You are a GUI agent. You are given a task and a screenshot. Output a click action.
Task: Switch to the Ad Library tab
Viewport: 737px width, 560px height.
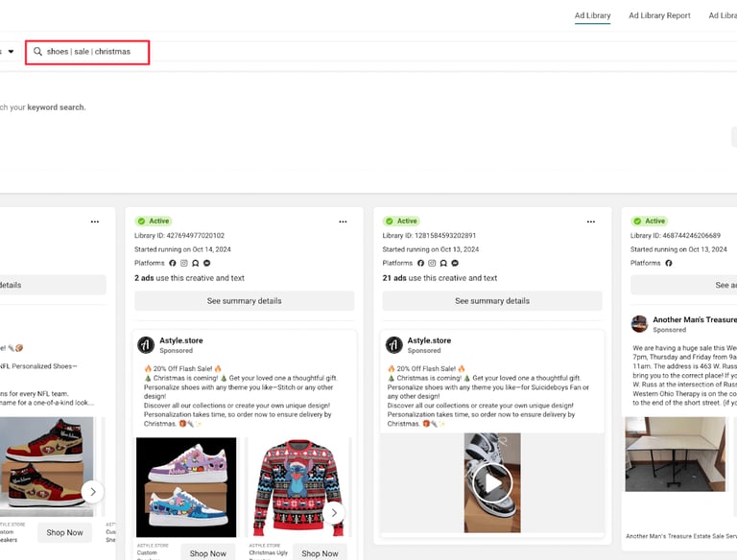point(592,15)
